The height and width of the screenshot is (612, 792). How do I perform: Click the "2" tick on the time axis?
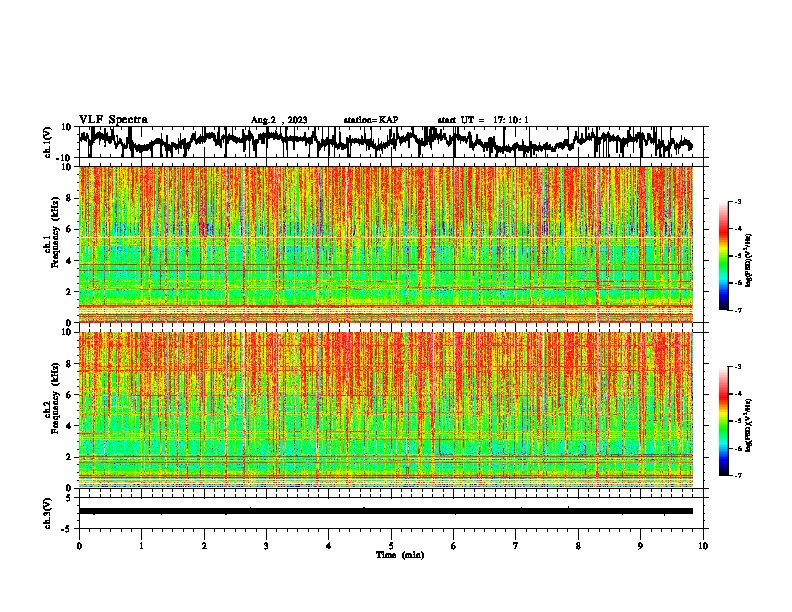[x=204, y=546]
